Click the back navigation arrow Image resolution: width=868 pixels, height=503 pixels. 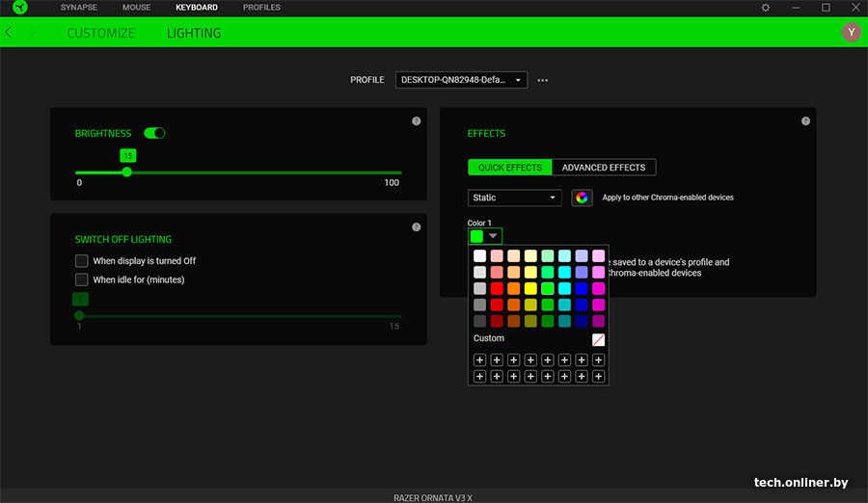point(10,33)
